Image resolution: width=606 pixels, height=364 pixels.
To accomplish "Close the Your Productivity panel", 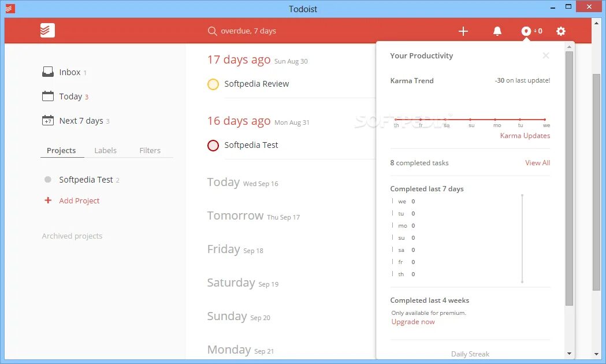I will [x=546, y=55].
